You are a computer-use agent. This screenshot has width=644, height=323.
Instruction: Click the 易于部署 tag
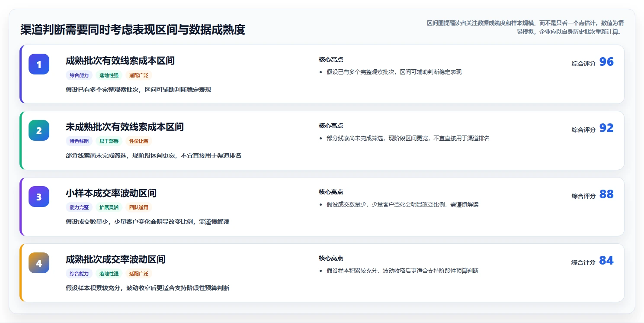[x=109, y=141]
